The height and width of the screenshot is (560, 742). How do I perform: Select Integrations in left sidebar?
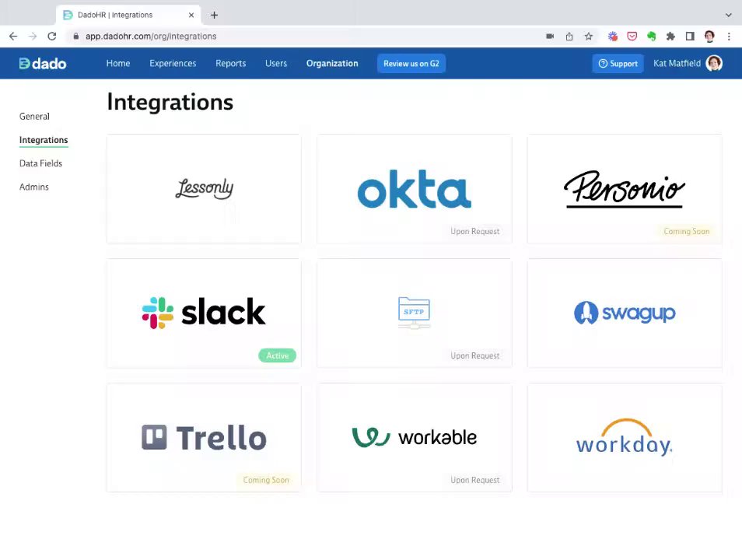(x=44, y=140)
